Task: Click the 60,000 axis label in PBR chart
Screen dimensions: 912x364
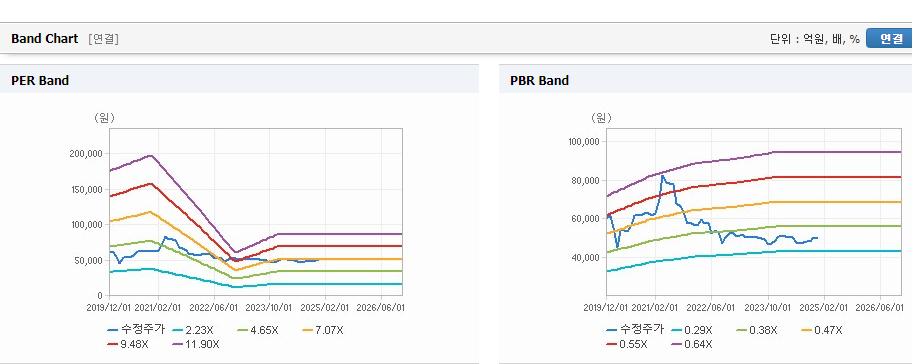Action: coord(586,219)
